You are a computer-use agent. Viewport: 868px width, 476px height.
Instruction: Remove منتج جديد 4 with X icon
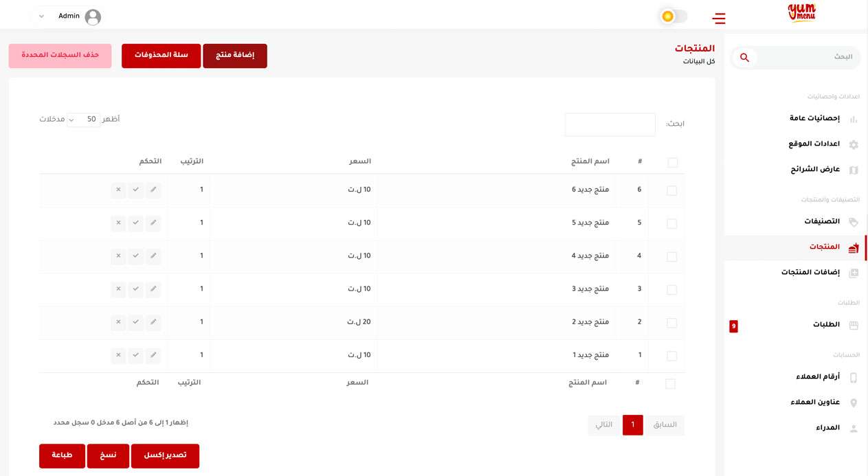click(x=118, y=256)
